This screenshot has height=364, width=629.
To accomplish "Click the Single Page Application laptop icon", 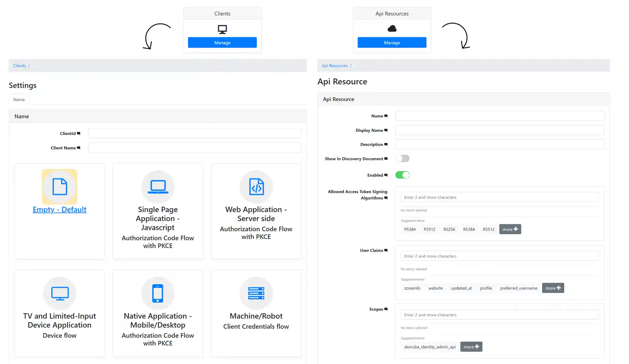I will tap(158, 187).
